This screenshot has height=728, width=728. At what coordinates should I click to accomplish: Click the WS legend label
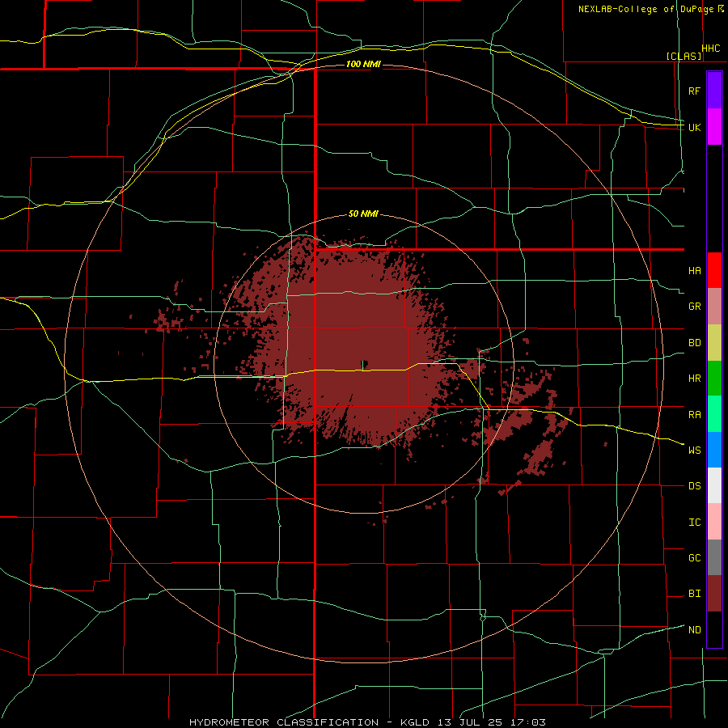point(694,451)
